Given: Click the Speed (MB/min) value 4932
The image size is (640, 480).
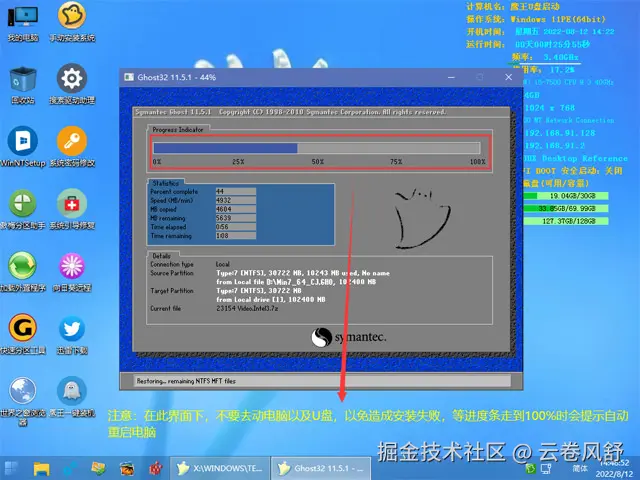Looking at the screenshot, I should click(236, 200).
